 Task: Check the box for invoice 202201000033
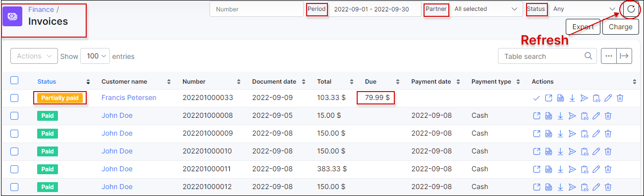tap(14, 98)
